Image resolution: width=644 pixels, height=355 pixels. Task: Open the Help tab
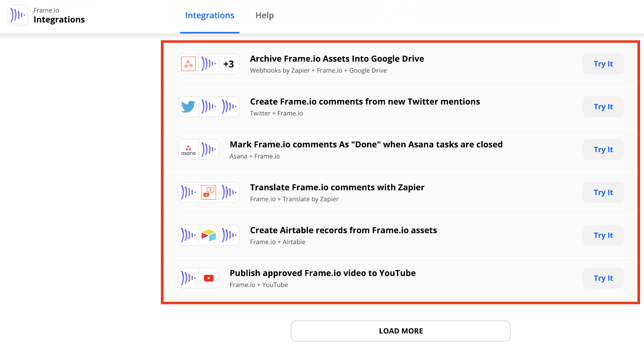tap(264, 16)
